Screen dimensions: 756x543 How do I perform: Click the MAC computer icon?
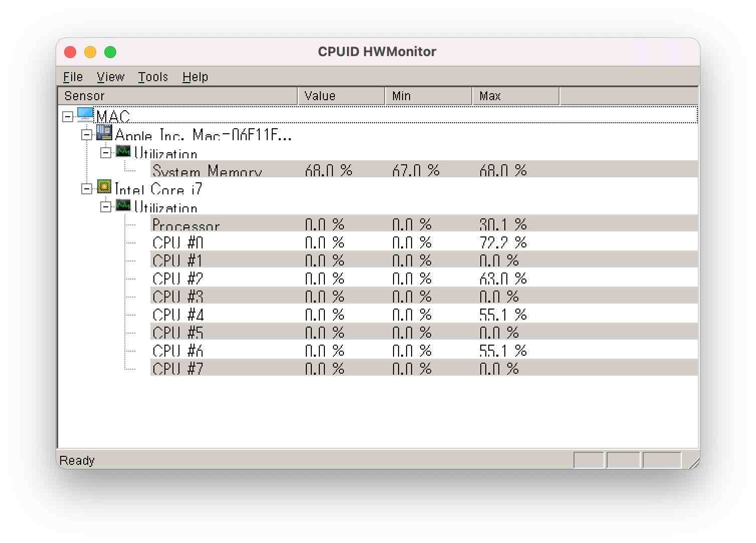pos(85,115)
